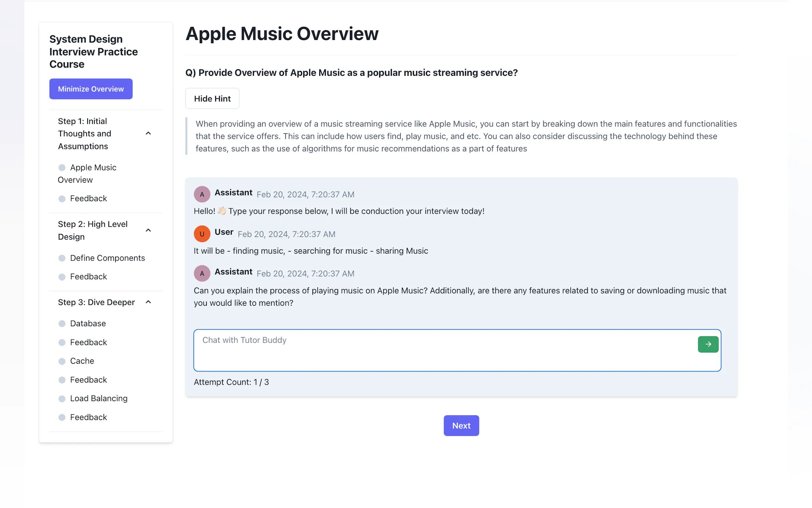Image resolution: width=812 pixels, height=508 pixels.
Task: Open Feedback under Step 1
Action: click(x=88, y=199)
